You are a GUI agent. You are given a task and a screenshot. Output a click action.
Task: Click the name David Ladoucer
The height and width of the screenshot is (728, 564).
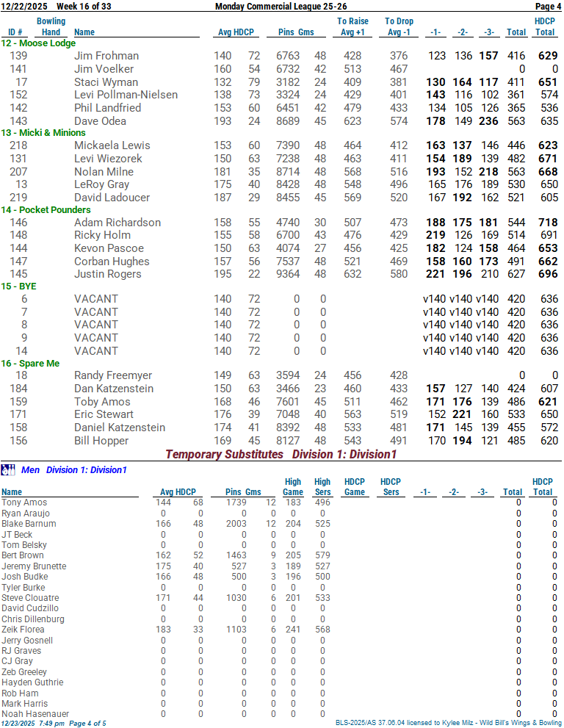click(112, 198)
